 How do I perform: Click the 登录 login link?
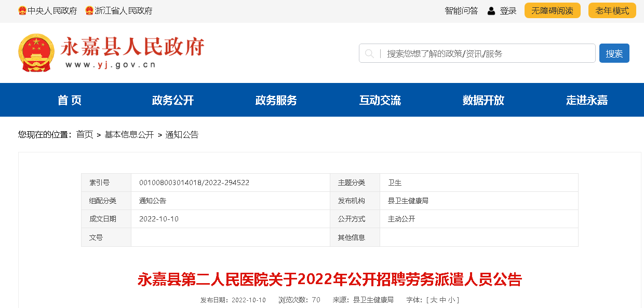(508, 11)
